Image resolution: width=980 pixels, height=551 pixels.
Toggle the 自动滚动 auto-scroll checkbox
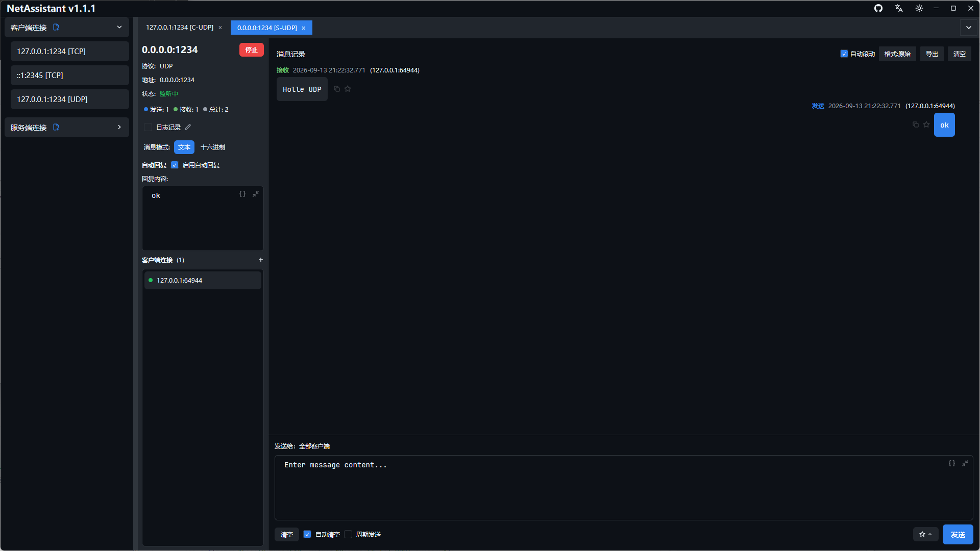coord(844,54)
